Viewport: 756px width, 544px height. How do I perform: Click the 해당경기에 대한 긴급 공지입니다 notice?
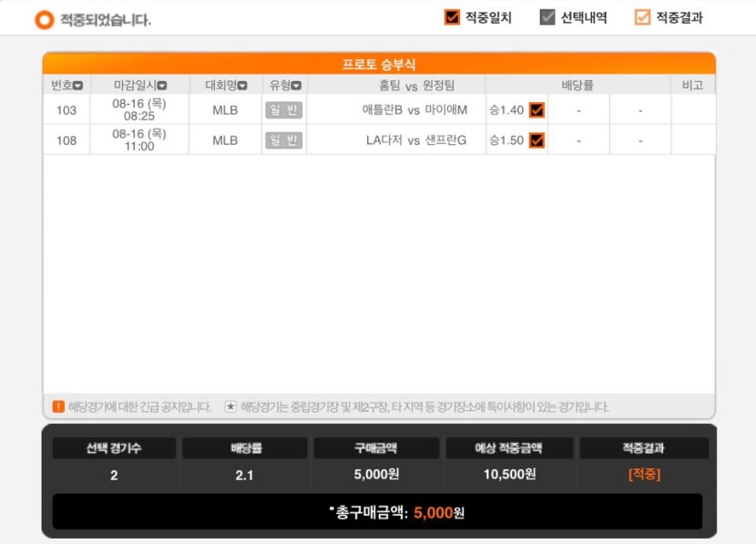(140, 406)
